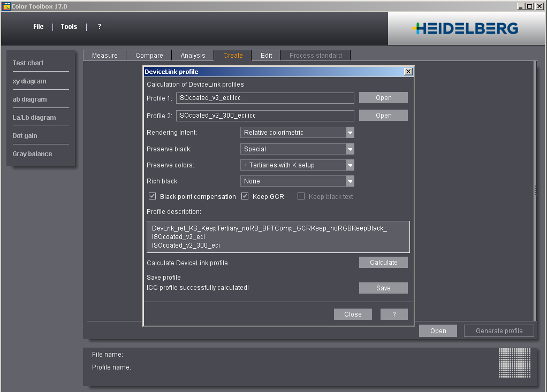The image size is (547, 392).
Task: Switch to the Analysis tab
Action: pyautogui.click(x=193, y=56)
